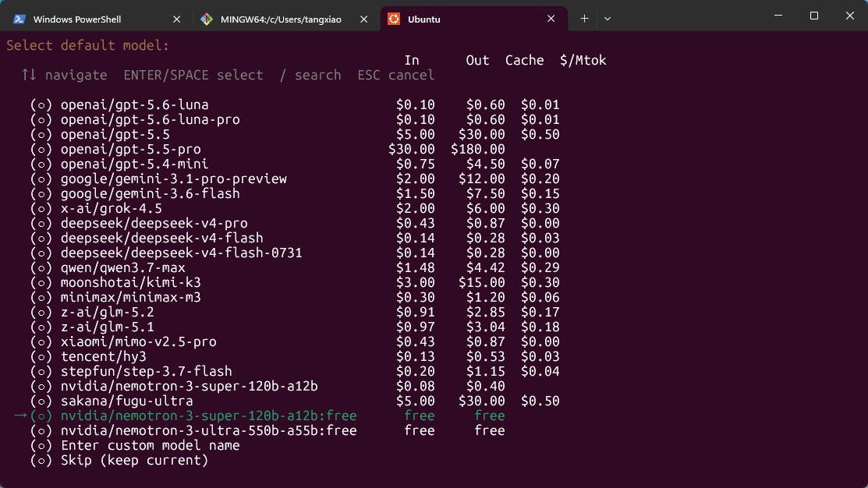Open a new terminal tab with plus button

tap(584, 19)
